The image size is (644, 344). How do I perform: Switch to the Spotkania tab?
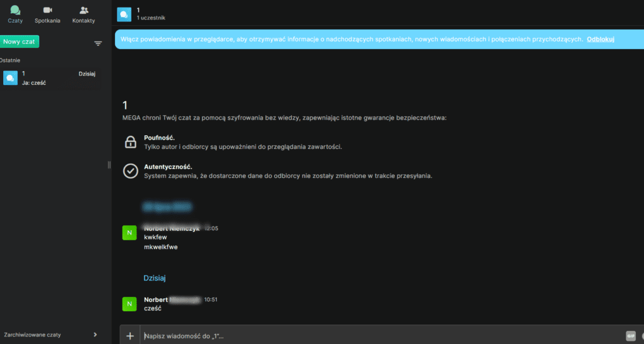pos(48,14)
